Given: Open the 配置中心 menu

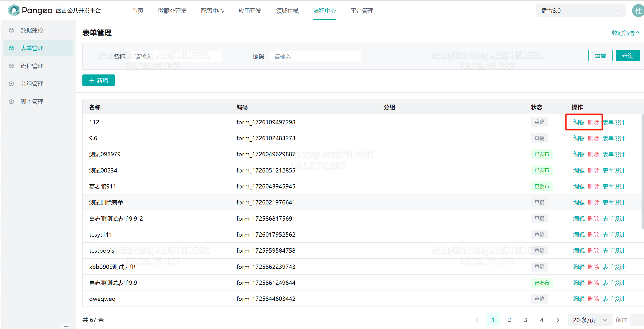Looking at the screenshot, I should point(212,11).
